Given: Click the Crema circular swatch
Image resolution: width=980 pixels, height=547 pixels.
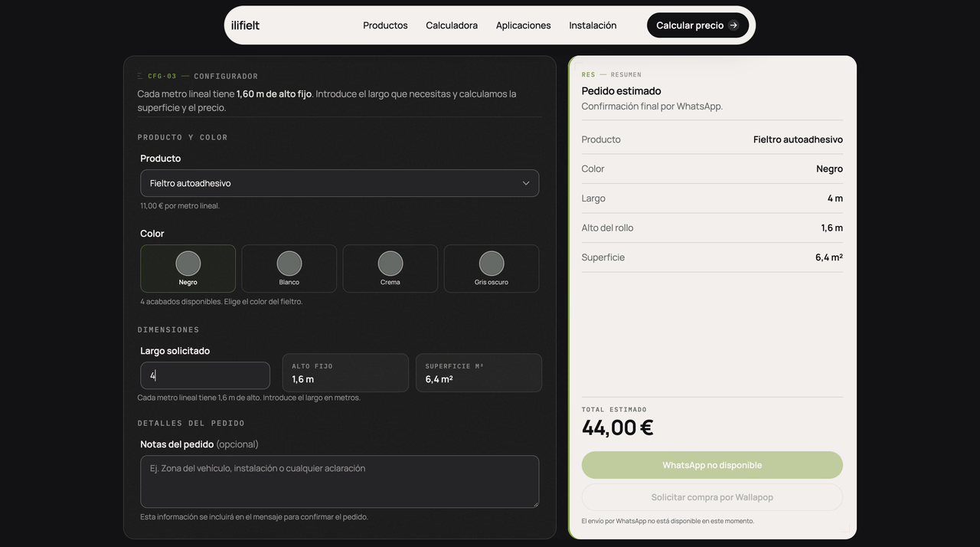Looking at the screenshot, I should point(390,264).
